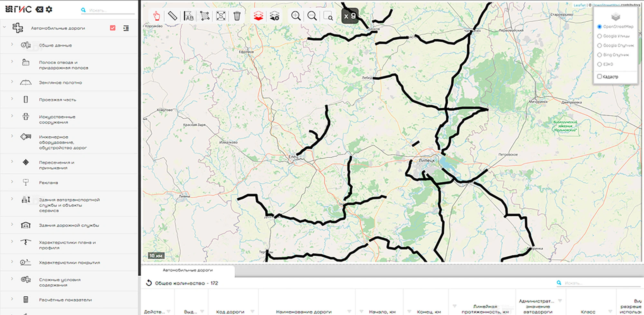Click the trash delete icon
This screenshot has width=644, height=315.
click(237, 16)
